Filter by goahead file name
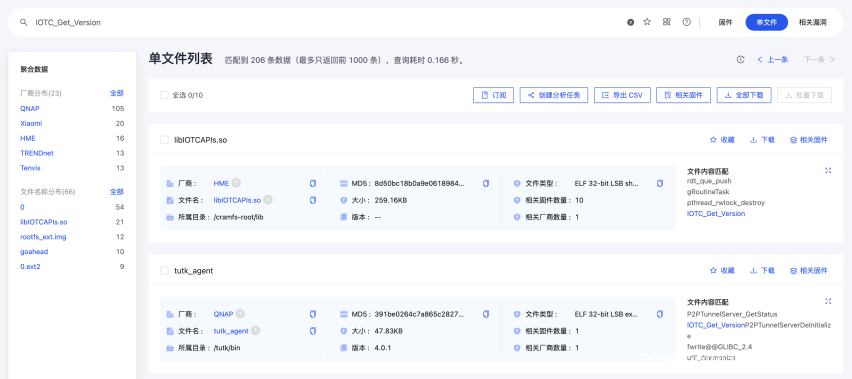Screen dimensions: 852x379 [33, 252]
